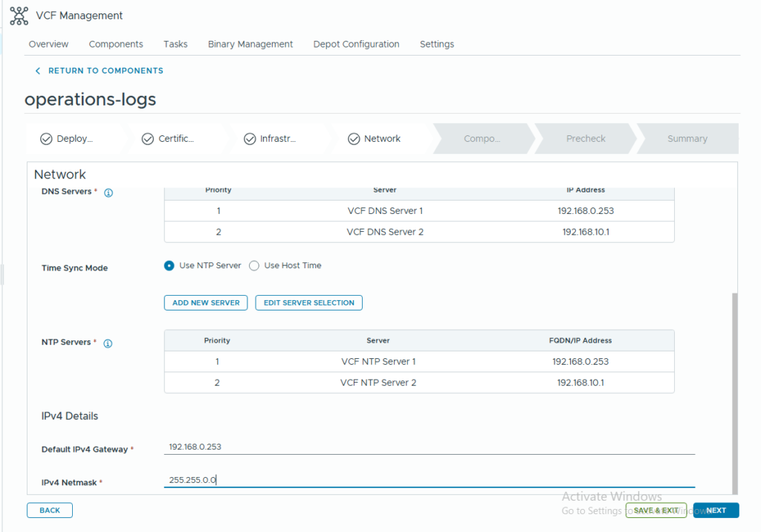Click the info icon beside DNS Servers
Image resolution: width=761 pixels, height=532 pixels.
[x=108, y=192]
